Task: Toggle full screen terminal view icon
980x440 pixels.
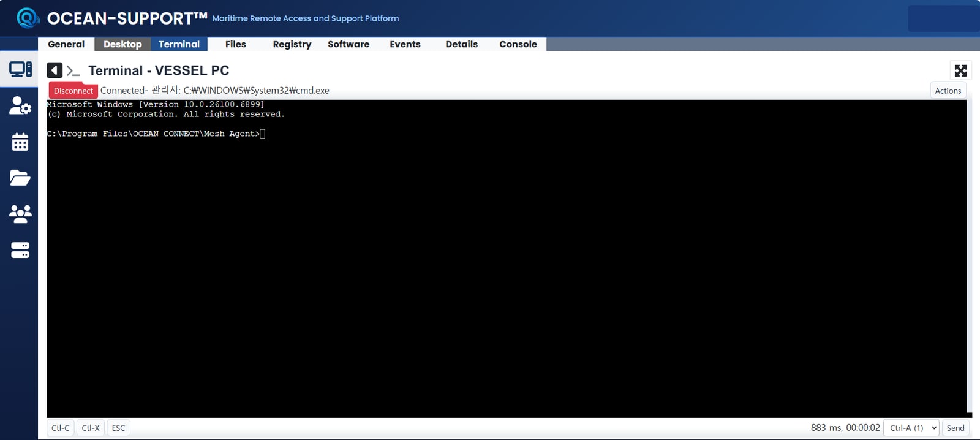Action: click(x=960, y=70)
